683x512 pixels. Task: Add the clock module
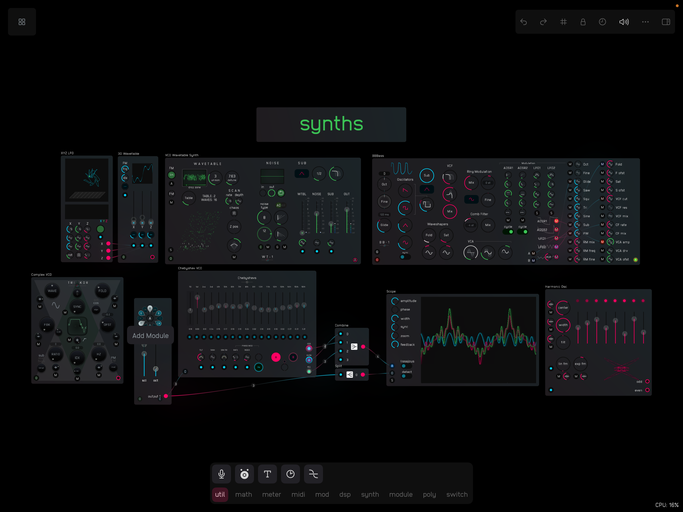(x=291, y=474)
